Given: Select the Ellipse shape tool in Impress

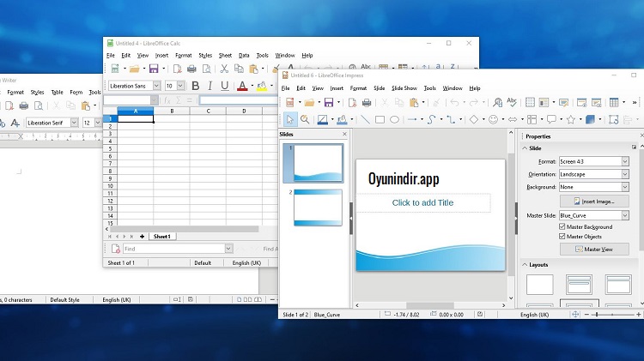Looking at the screenshot, I should click(394, 120).
